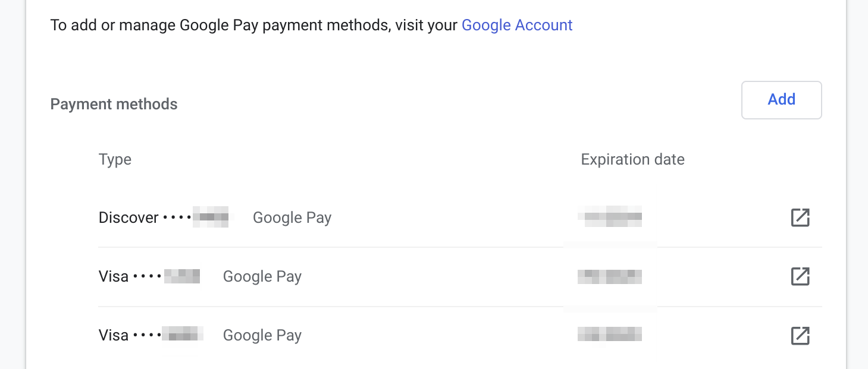Click the Add payment method button

[x=781, y=100]
